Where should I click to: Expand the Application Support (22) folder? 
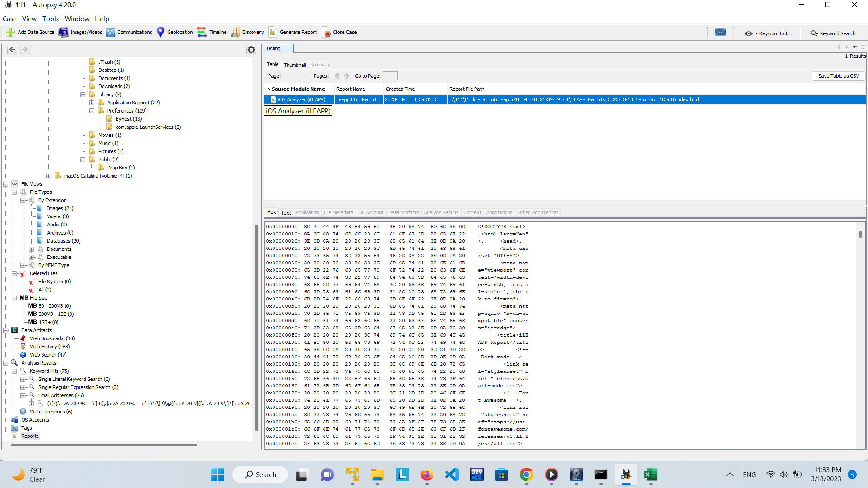(92, 103)
